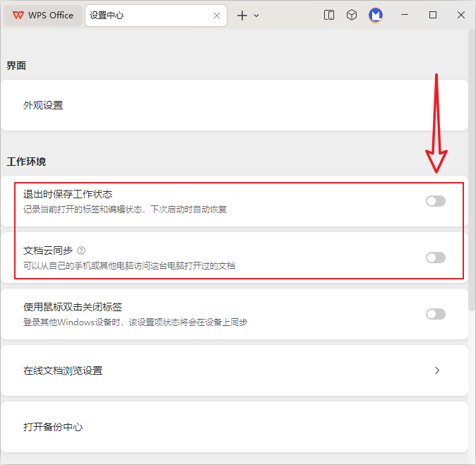This screenshot has height=465, width=476.
Task: Open 外观设置 settings row
Action: pos(43,105)
